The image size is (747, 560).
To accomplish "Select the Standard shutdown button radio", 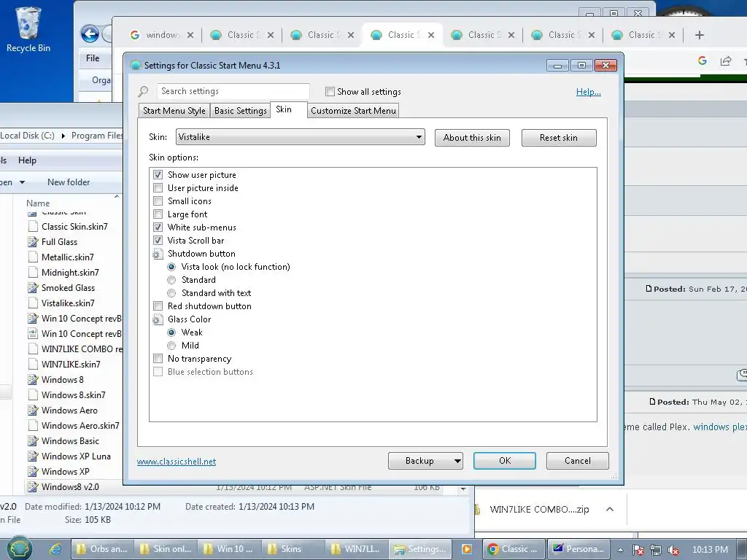I will pos(171,280).
